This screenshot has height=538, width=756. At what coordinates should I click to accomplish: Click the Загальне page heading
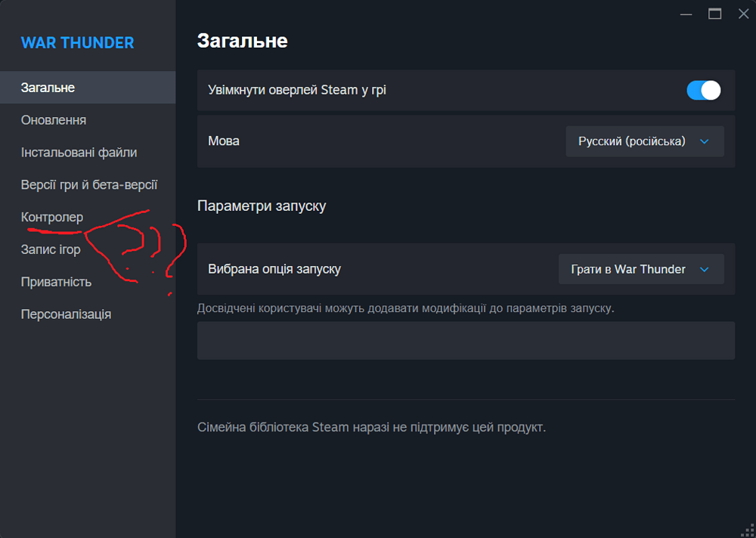click(x=243, y=41)
